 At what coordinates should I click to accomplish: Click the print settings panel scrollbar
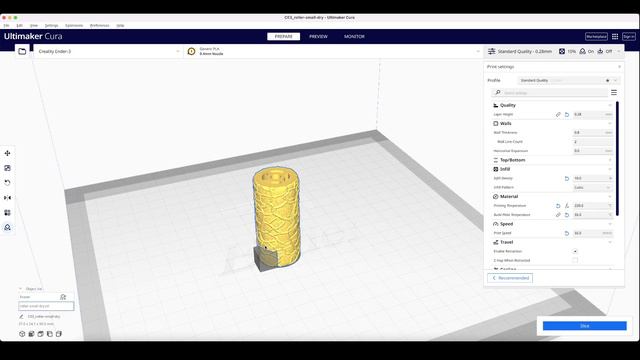pyautogui.click(x=617, y=158)
